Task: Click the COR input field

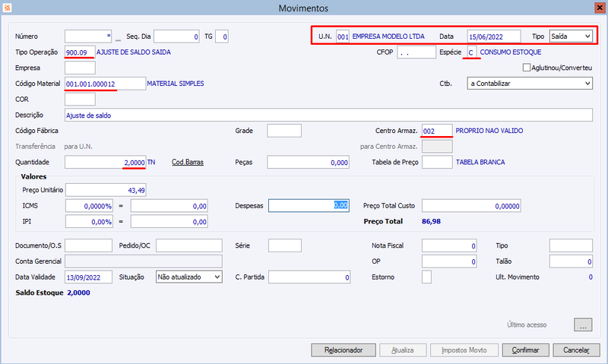Action: click(x=80, y=100)
